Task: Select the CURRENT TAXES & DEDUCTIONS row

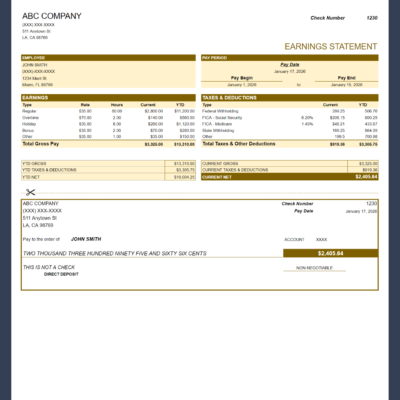Action: (x=290, y=170)
